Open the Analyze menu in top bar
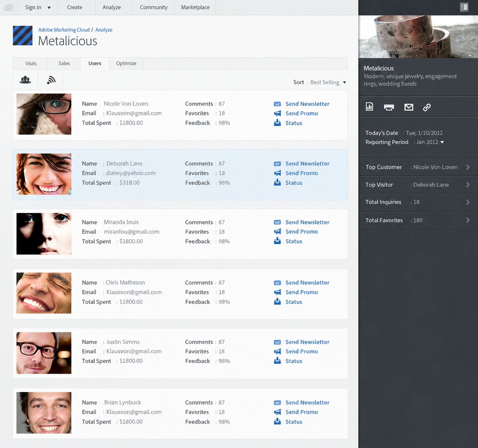478x448 pixels. pyautogui.click(x=112, y=7)
